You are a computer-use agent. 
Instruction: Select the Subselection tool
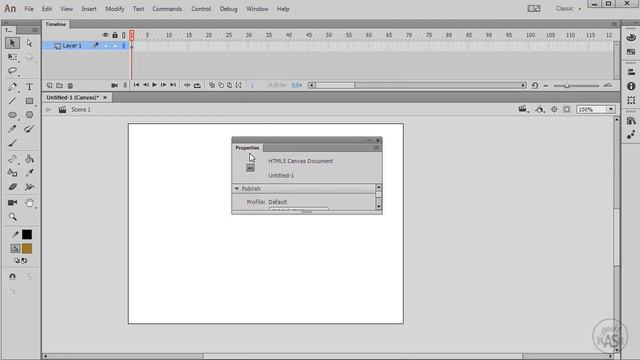(x=29, y=43)
